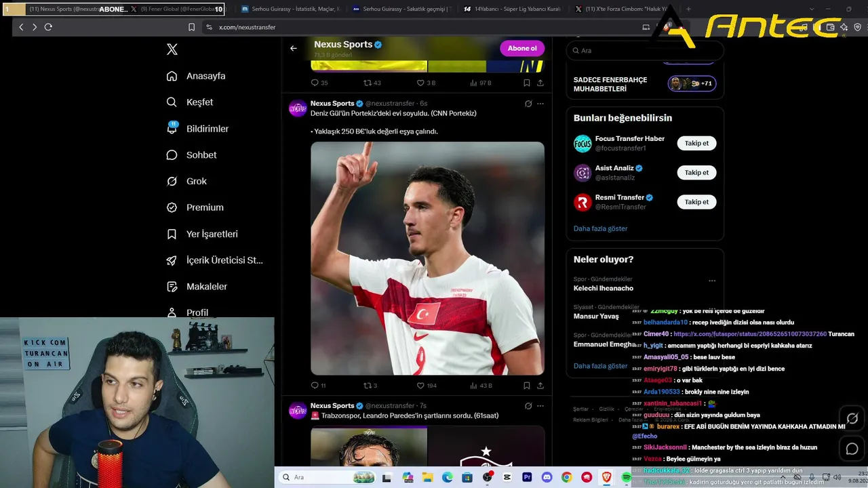This screenshot has width=868, height=488.
Task: Switch to the Serhou Guirassy İstatistik tab
Action: click(290, 9)
